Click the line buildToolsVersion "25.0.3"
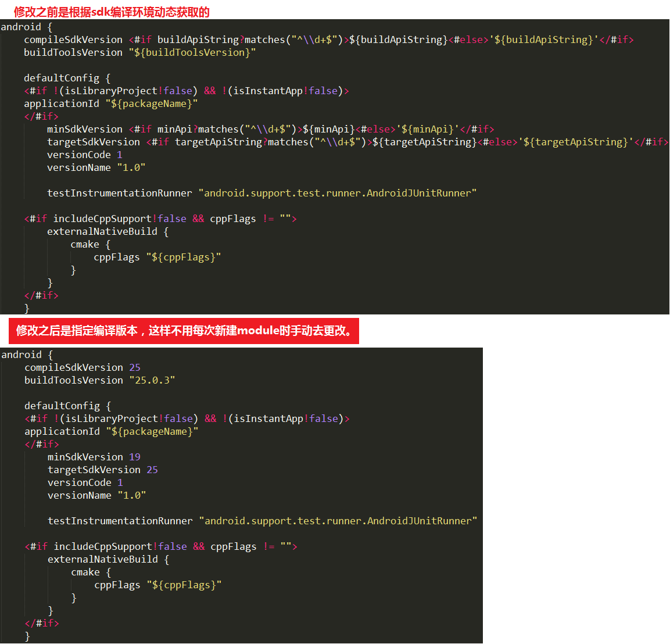Image resolution: width=670 pixels, height=644 pixels. (99, 380)
